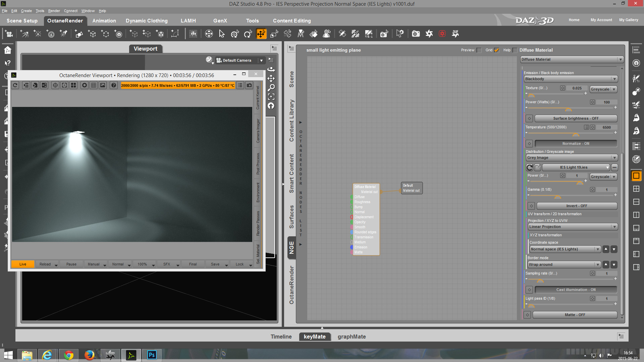The height and width of the screenshot is (362, 644).
Task: Select the Rotate tool icon
Action: click(248, 34)
